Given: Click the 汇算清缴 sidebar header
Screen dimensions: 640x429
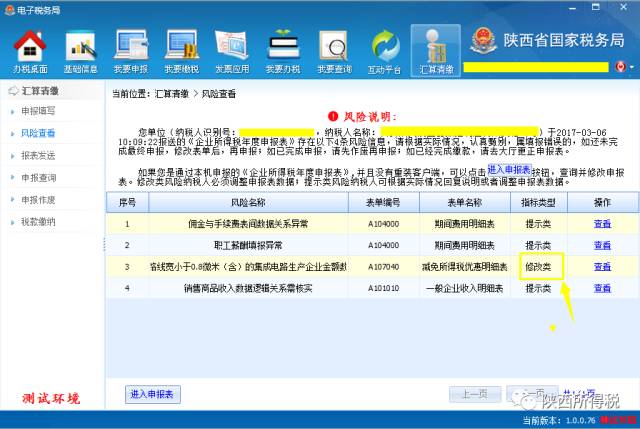Looking at the screenshot, I should [x=40, y=91].
